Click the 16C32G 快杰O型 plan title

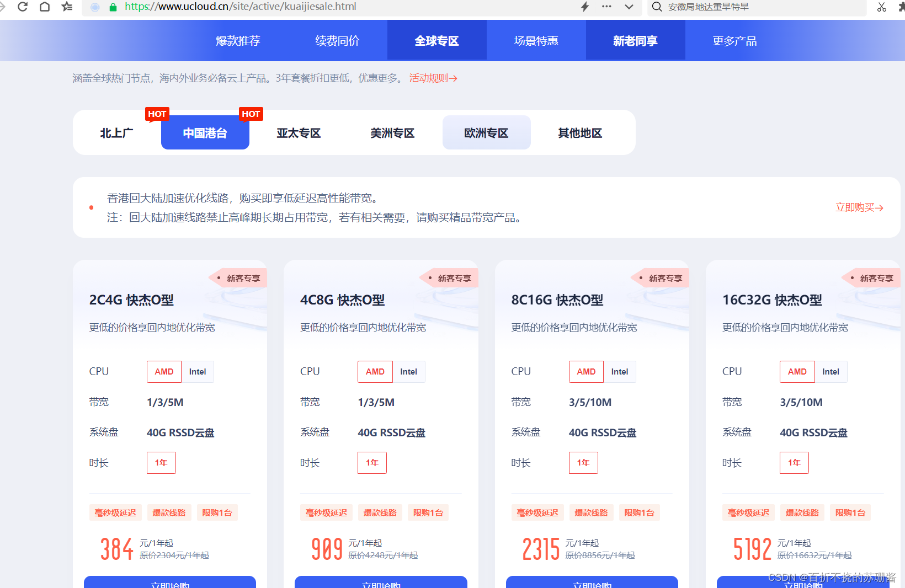[x=773, y=300]
